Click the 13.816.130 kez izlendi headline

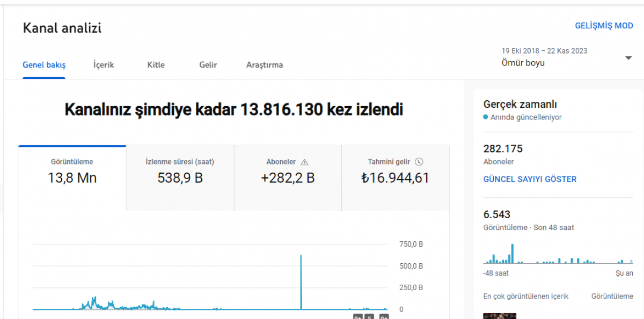(x=233, y=110)
